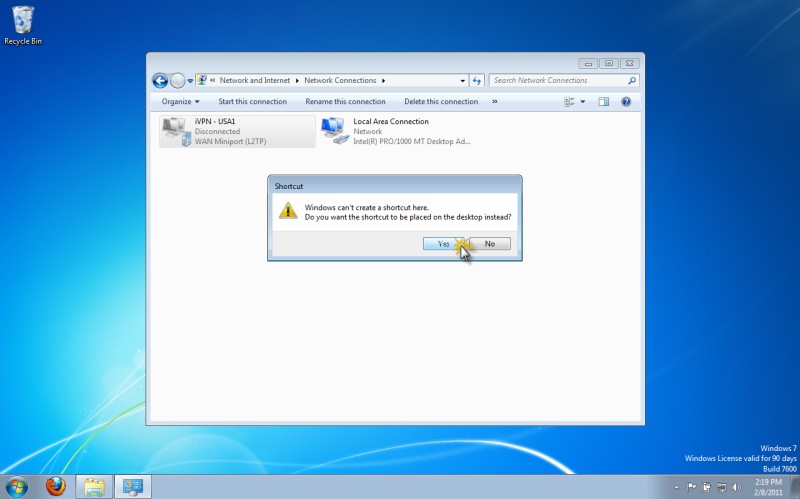The width and height of the screenshot is (800, 499).
Task: Click the Change your view icon
Action: [569, 102]
